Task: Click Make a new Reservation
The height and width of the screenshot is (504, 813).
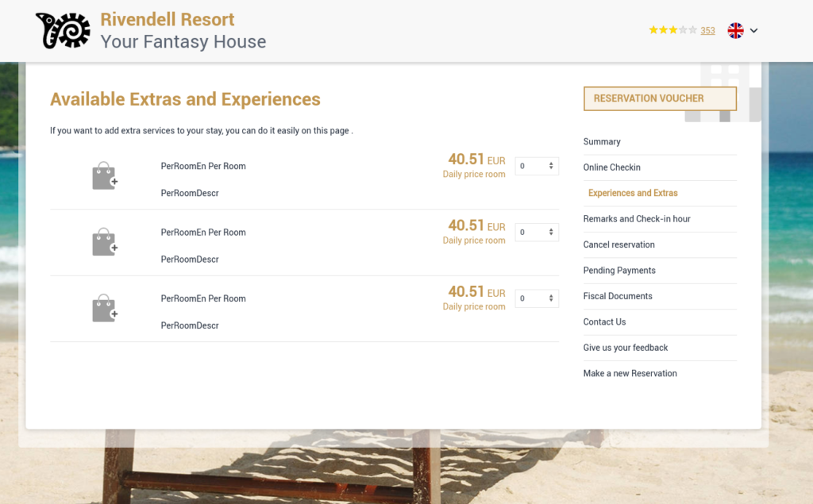Action: [x=630, y=373]
